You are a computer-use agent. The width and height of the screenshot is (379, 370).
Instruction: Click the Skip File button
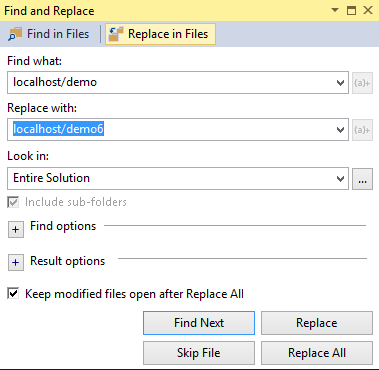pos(199,353)
